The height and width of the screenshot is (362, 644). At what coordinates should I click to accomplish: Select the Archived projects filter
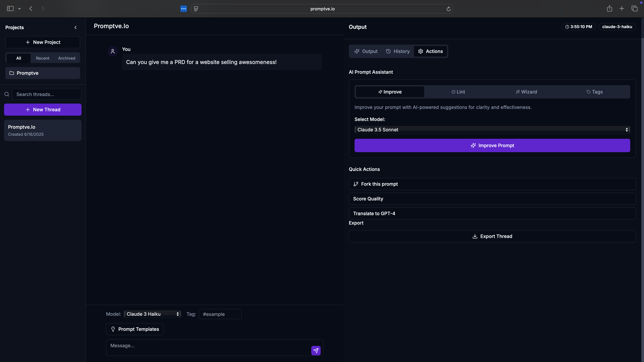coord(67,58)
